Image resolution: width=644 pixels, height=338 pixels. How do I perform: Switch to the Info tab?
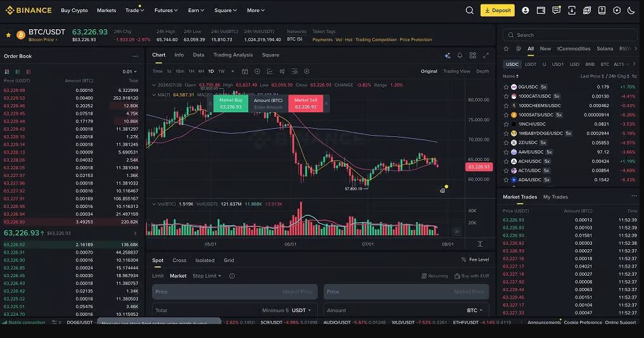point(179,55)
